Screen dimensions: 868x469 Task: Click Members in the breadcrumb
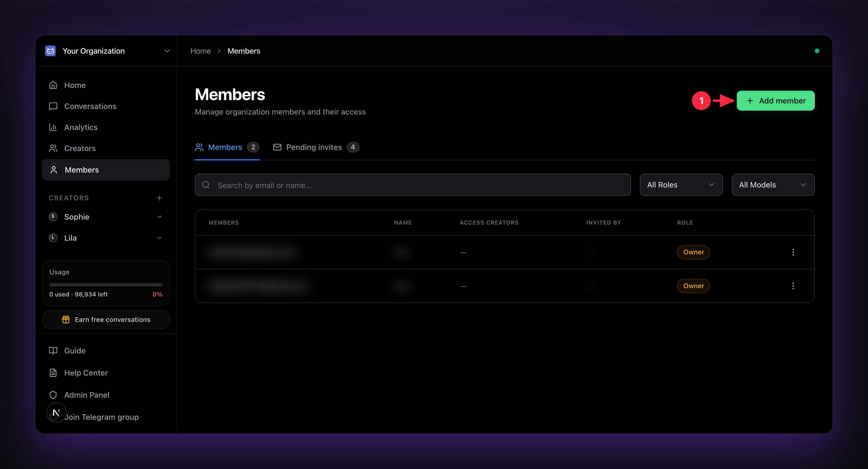coord(244,51)
